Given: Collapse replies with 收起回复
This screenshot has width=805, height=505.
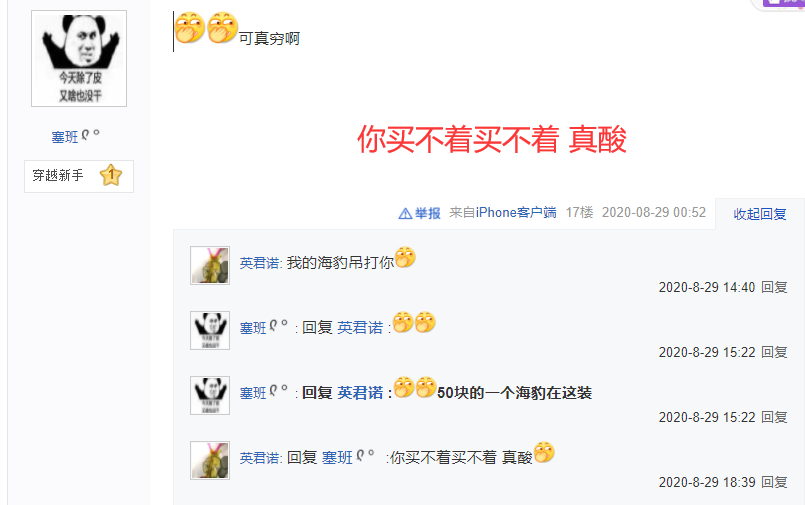Looking at the screenshot, I should coord(760,214).
